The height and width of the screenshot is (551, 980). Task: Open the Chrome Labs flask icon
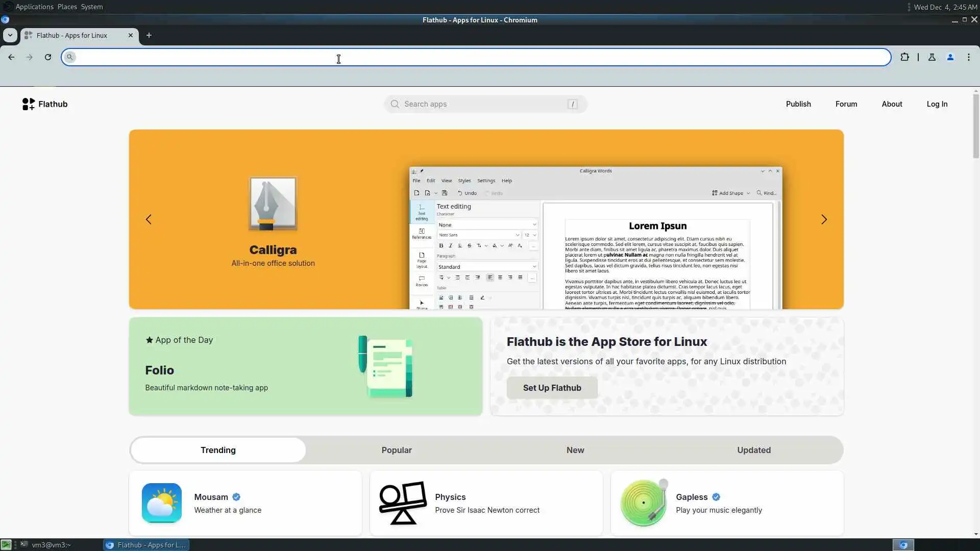click(x=932, y=57)
